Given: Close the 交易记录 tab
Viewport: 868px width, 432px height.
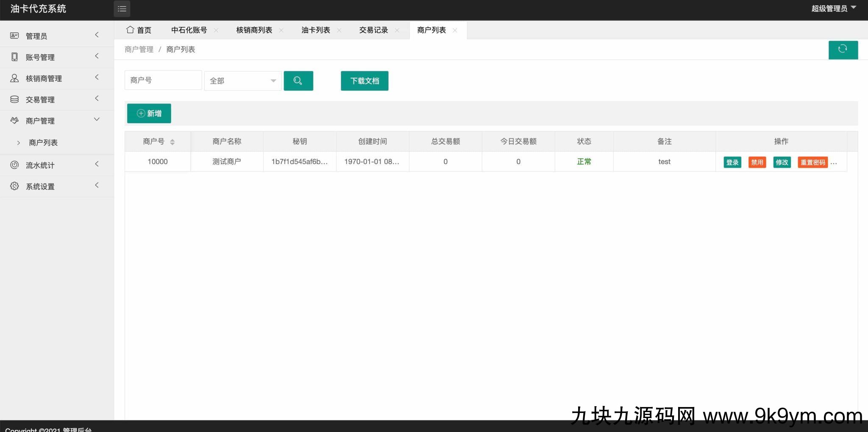Looking at the screenshot, I should pos(397,30).
